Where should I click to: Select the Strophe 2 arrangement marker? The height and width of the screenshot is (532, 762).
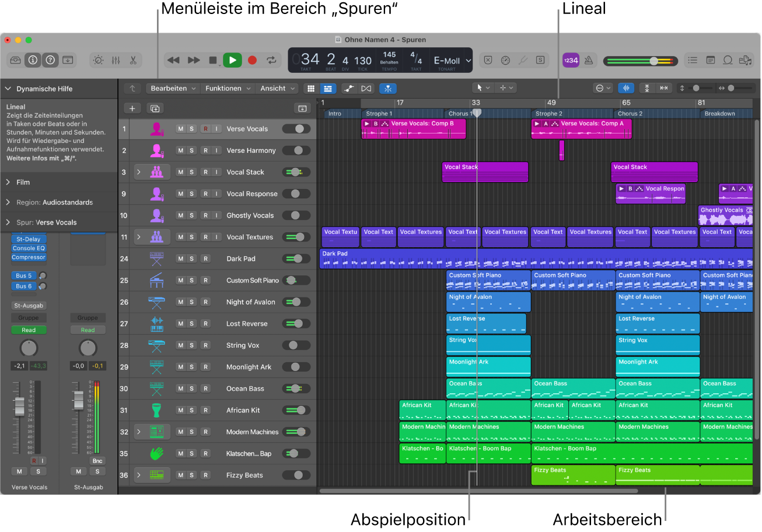pyautogui.click(x=572, y=114)
